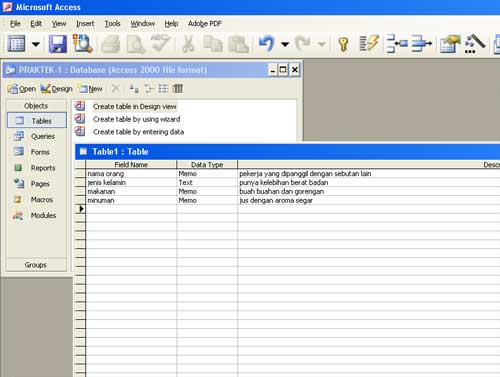Image resolution: width=500 pixels, height=377 pixels.
Task: Click the Print Preview icon
Action: (136, 44)
